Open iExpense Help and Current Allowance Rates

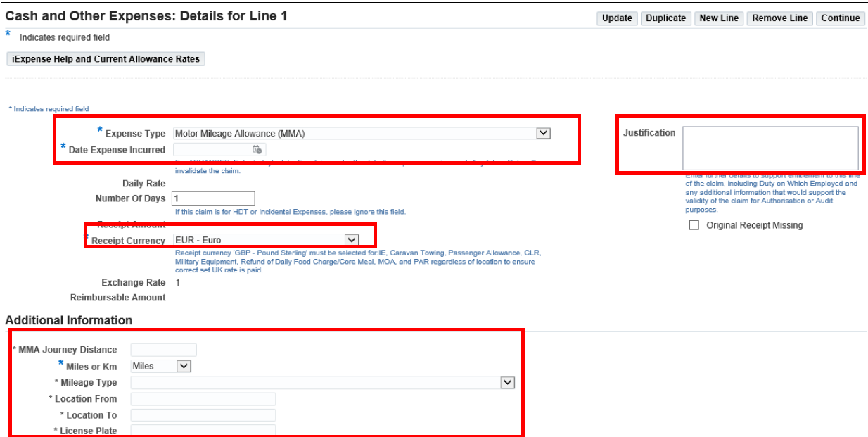pos(106,59)
